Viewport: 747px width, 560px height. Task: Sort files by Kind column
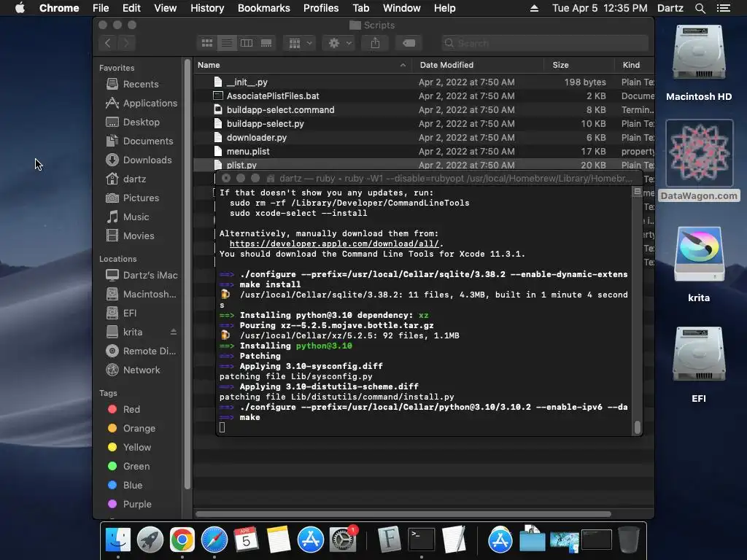[x=634, y=65]
